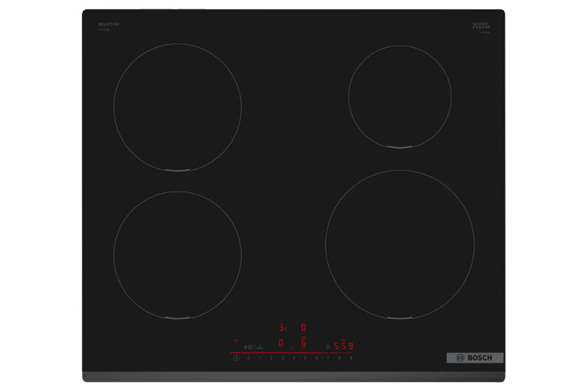Screen dimensions: 588x392
Task: Tap the Schott Ceran logo
Action: click(x=481, y=27)
